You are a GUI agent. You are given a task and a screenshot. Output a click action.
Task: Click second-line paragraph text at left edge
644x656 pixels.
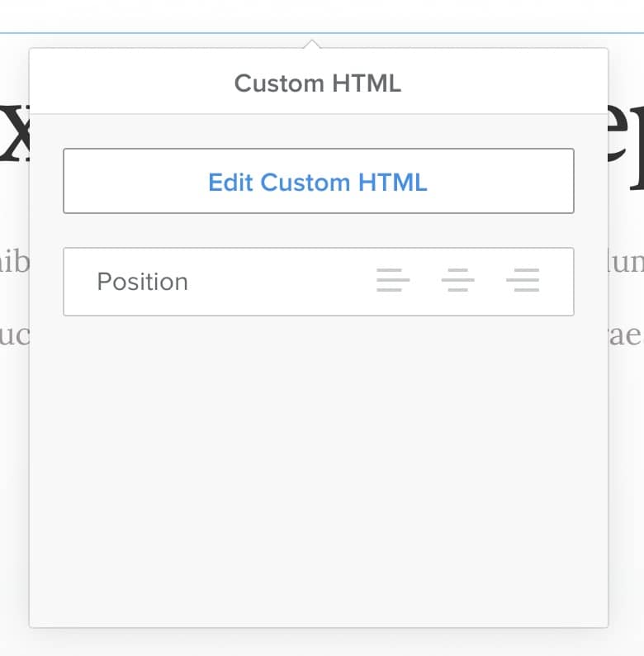[x=14, y=337]
